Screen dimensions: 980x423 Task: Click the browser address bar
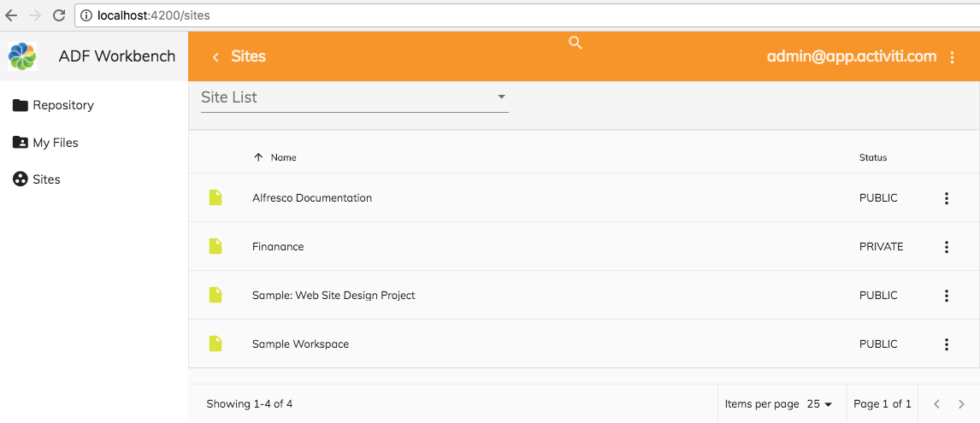pyautogui.click(x=513, y=15)
